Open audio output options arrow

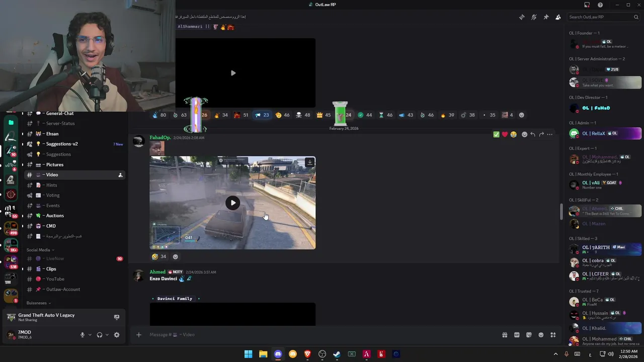pyautogui.click(x=107, y=335)
